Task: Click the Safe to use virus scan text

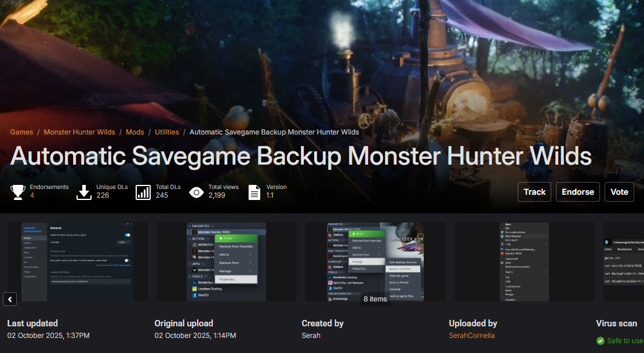Action: 625,341
